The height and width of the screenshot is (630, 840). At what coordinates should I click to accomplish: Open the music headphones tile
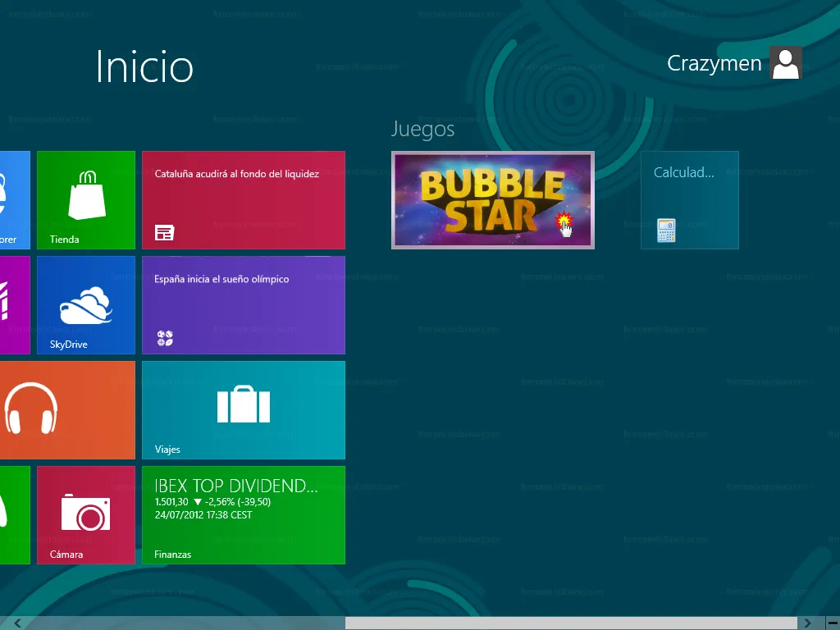tap(67, 410)
